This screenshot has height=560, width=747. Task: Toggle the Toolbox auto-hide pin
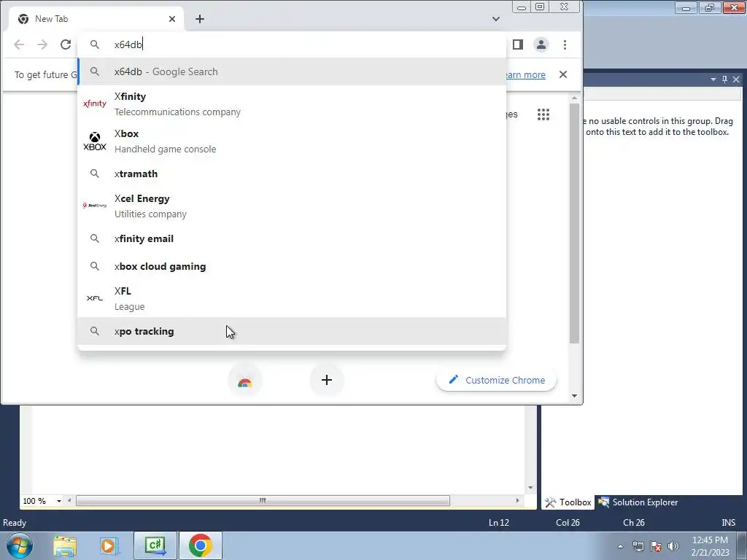[x=724, y=79]
